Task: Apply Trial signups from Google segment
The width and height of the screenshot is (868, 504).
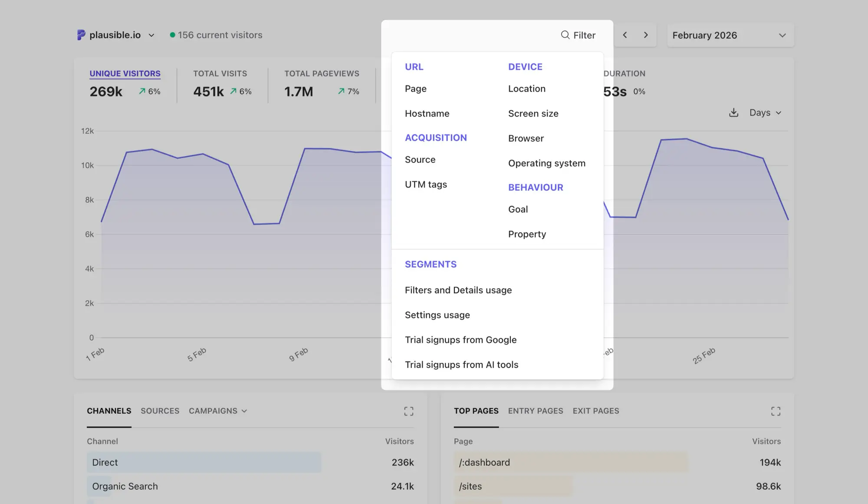Action: pyautogui.click(x=460, y=340)
